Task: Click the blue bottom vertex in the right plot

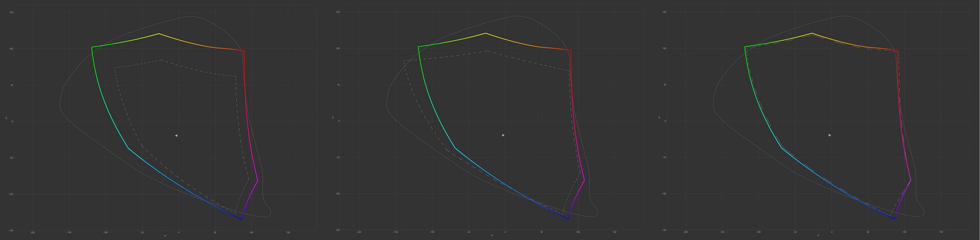Action: point(894,219)
